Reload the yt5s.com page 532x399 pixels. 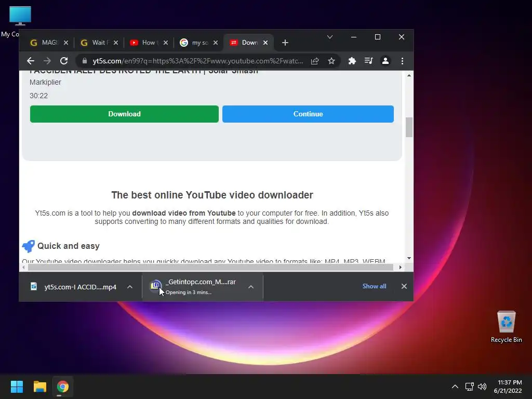coord(64,61)
